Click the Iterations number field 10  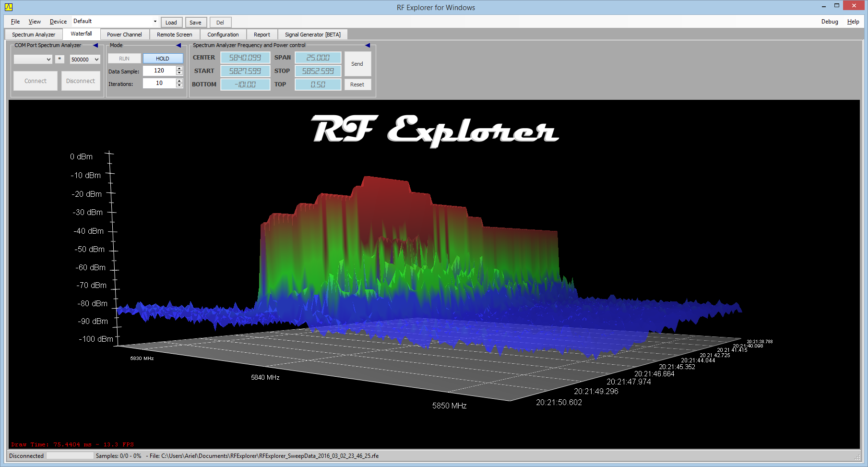159,83
